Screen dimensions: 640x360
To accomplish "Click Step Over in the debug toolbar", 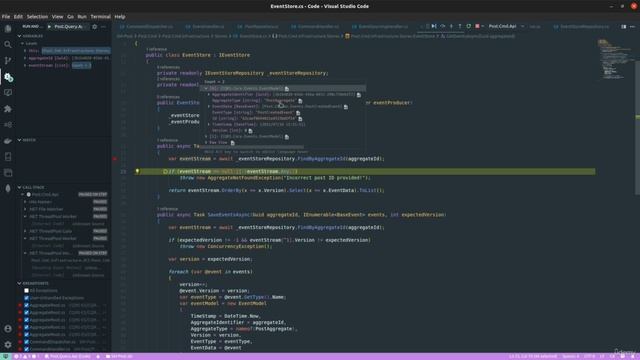I will (442, 26).
